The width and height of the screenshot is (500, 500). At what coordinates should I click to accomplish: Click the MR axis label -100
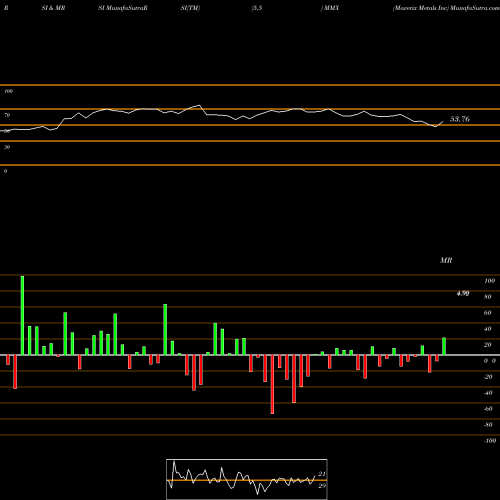pyautogui.click(x=490, y=441)
